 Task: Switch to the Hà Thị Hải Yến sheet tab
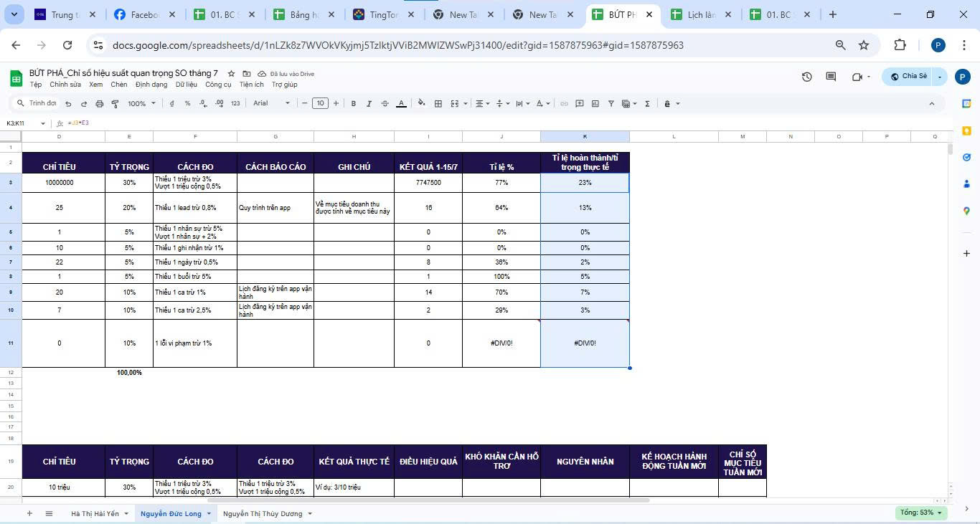pos(95,514)
